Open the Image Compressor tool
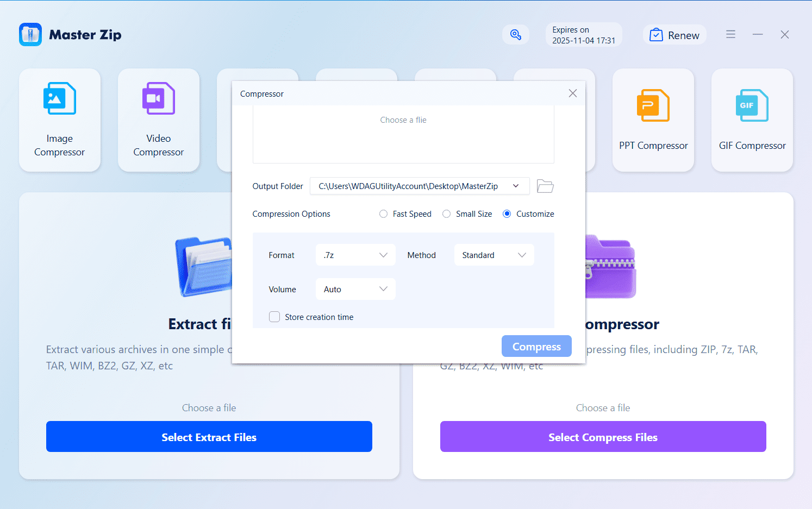Viewport: 812px width, 509px height. tap(60, 120)
